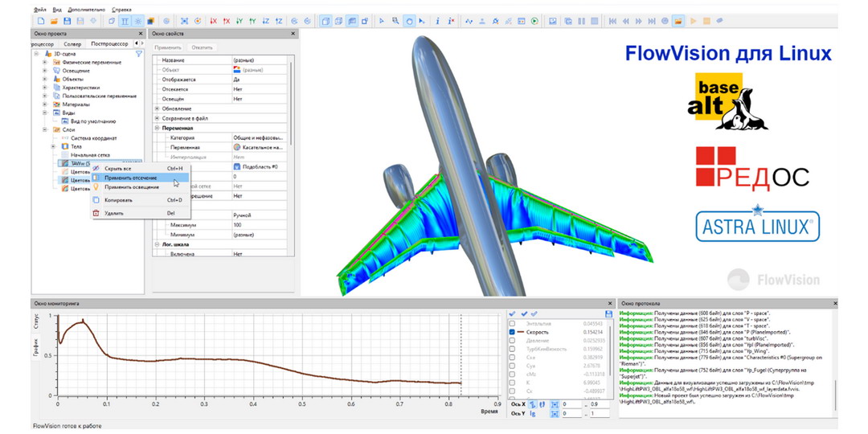Open the Справка menu

122,10
